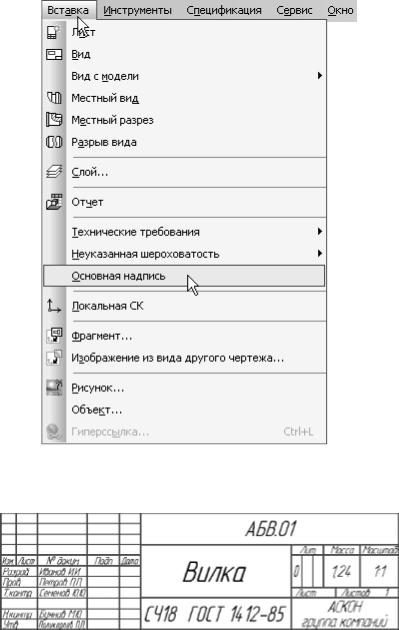Open the Сервис menu

[x=294, y=10]
